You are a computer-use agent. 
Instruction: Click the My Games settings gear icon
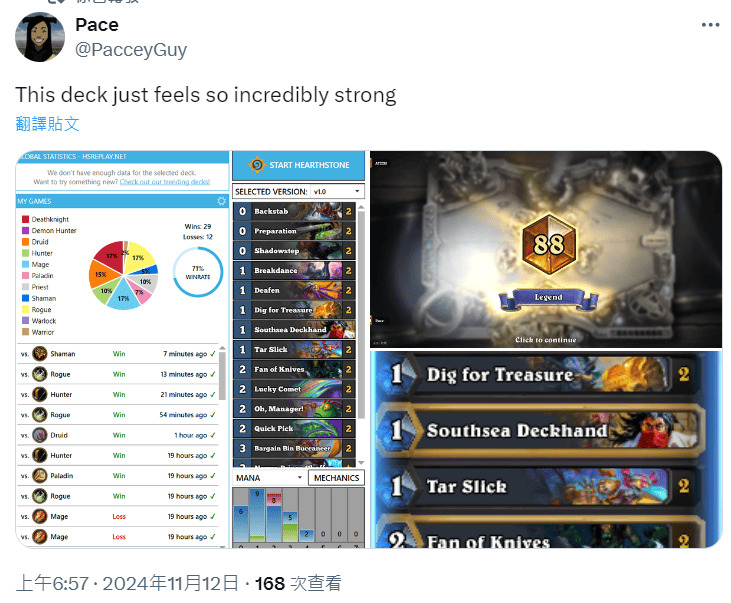pos(221,201)
